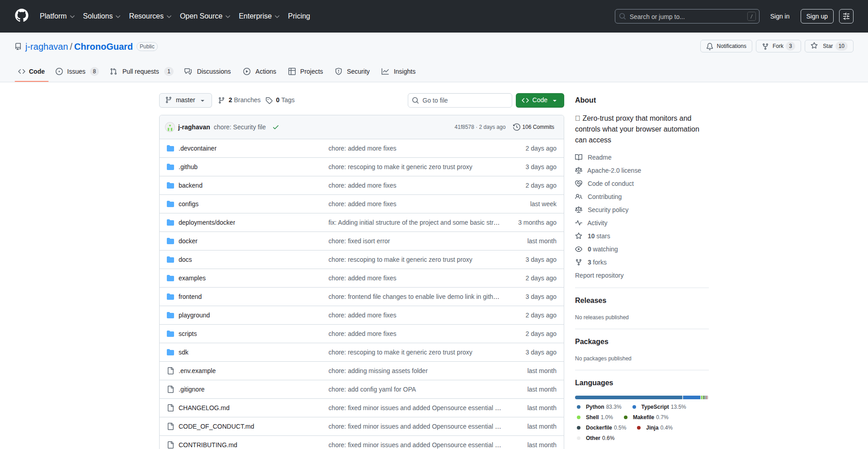
Task: Click the Notifications bell icon
Action: point(710,46)
